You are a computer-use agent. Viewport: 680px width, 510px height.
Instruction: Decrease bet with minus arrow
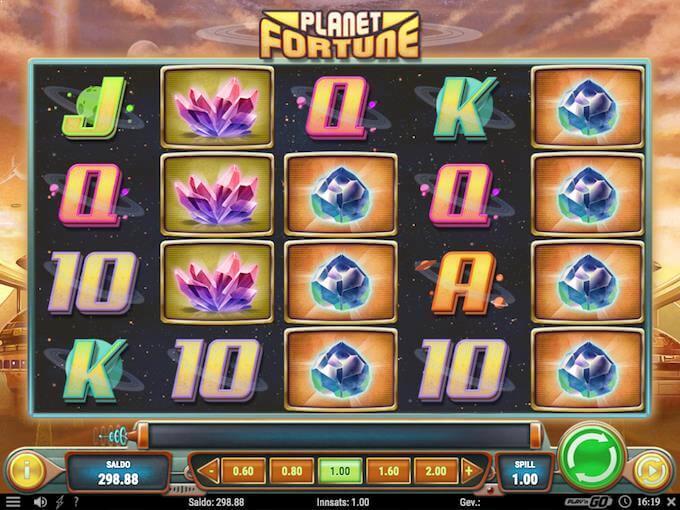click(x=210, y=471)
